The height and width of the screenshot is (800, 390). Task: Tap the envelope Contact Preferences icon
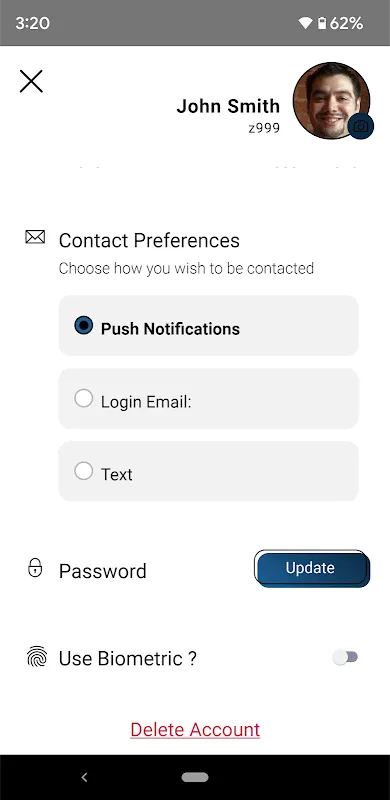[x=35, y=237]
